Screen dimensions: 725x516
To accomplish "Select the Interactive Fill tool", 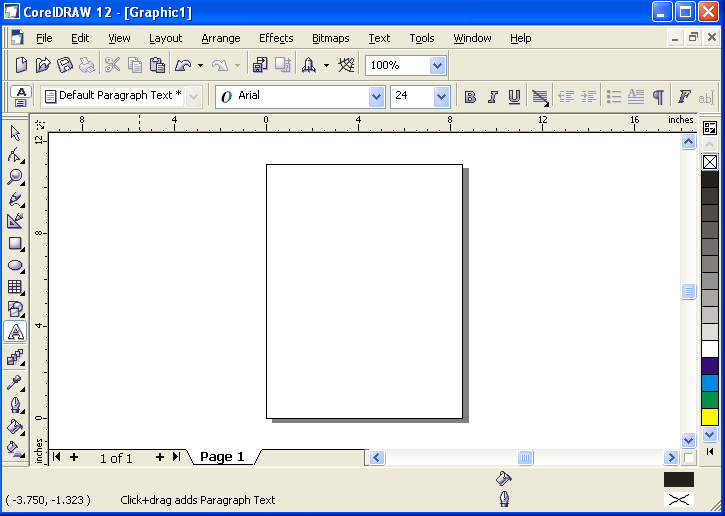I will tap(15, 448).
